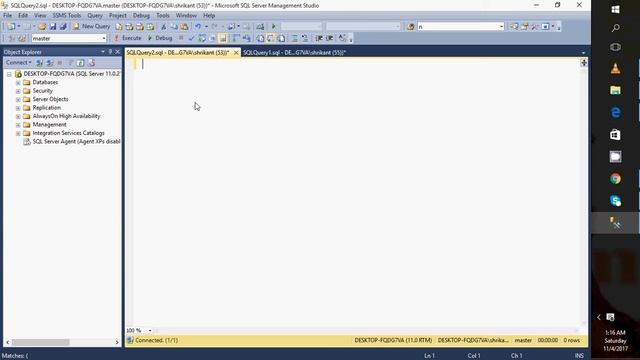Image resolution: width=640 pixels, height=360 pixels.
Task: Open the File menu
Action: tap(7, 16)
